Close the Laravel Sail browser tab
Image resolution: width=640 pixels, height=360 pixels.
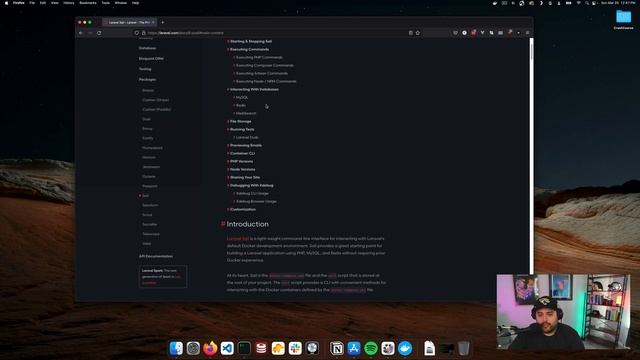[153, 22]
